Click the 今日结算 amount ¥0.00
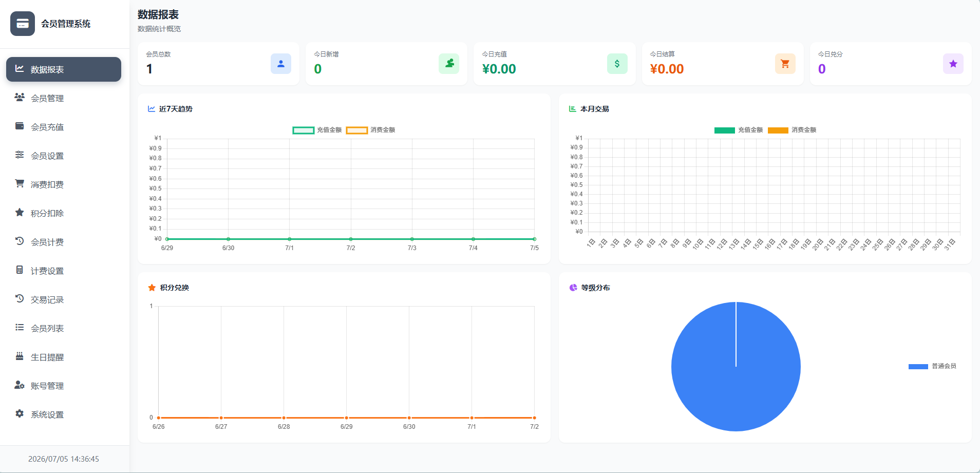The height and width of the screenshot is (473, 980). 667,69
